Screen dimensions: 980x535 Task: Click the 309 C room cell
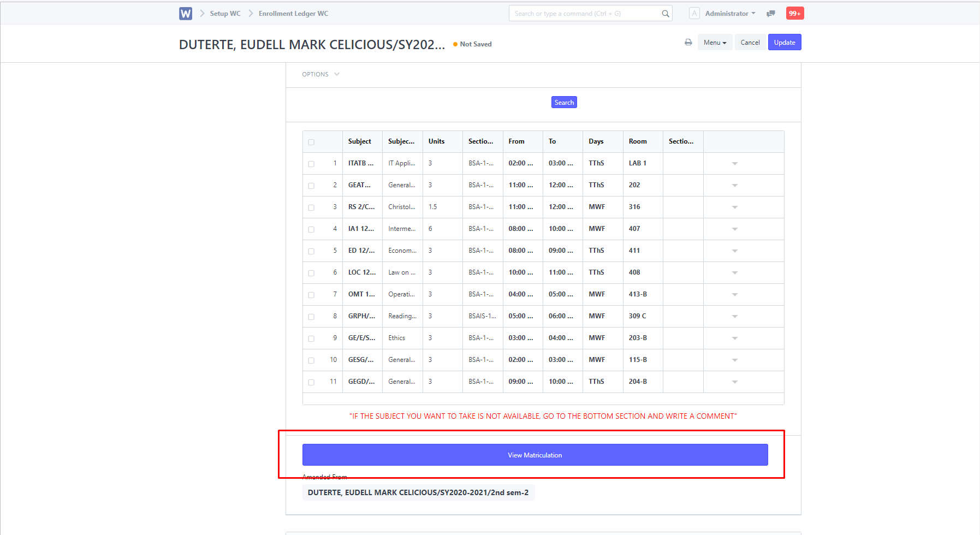(x=643, y=316)
